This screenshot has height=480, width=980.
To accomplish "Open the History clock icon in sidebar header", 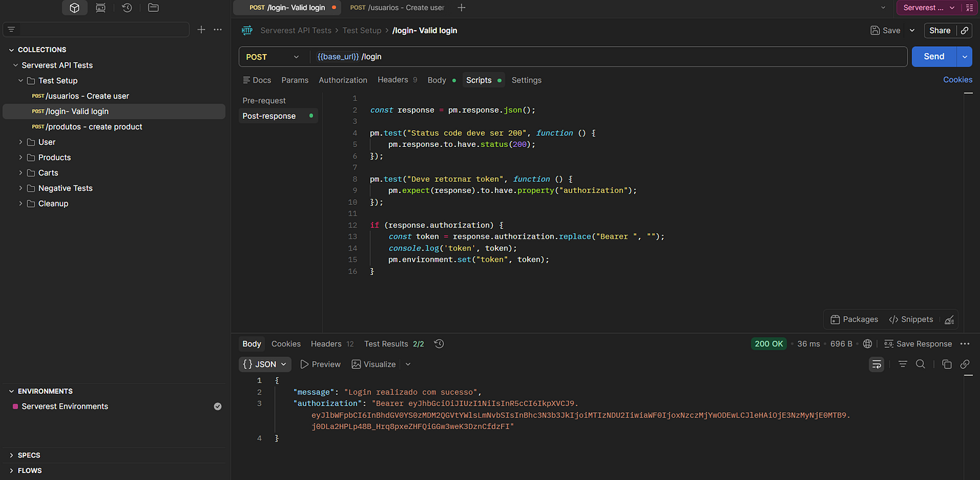I will [127, 8].
